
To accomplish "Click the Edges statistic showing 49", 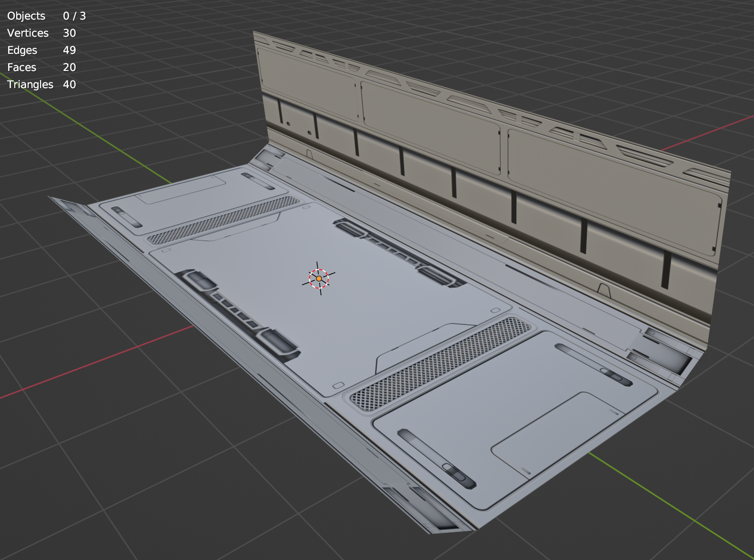I will pos(41,50).
